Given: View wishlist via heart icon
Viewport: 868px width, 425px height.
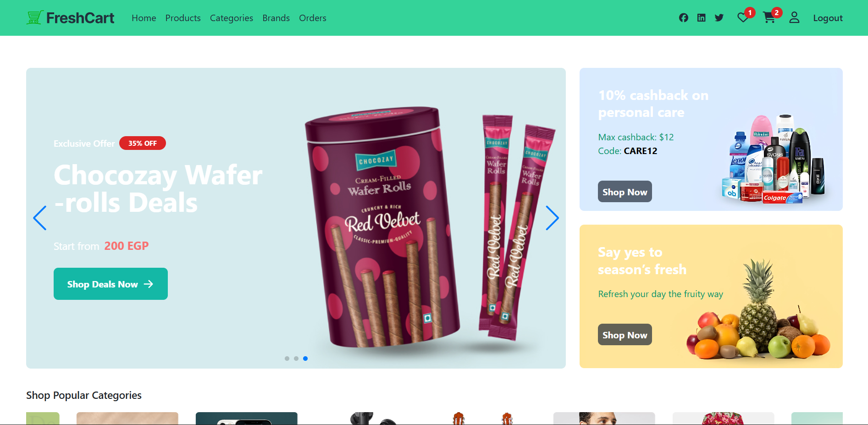Looking at the screenshot, I should (743, 18).
